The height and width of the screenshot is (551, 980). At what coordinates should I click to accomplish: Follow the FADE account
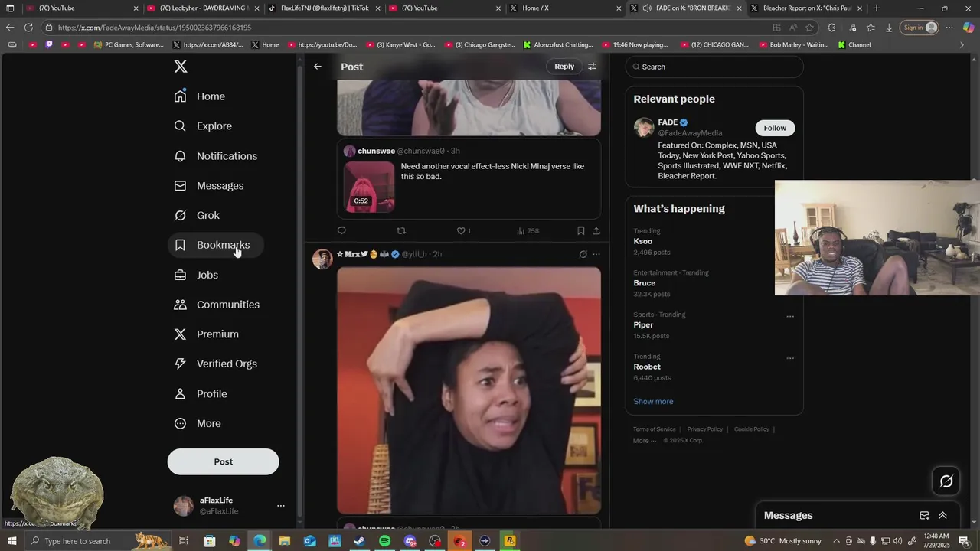pyautogui.click(x=775, y=128)
